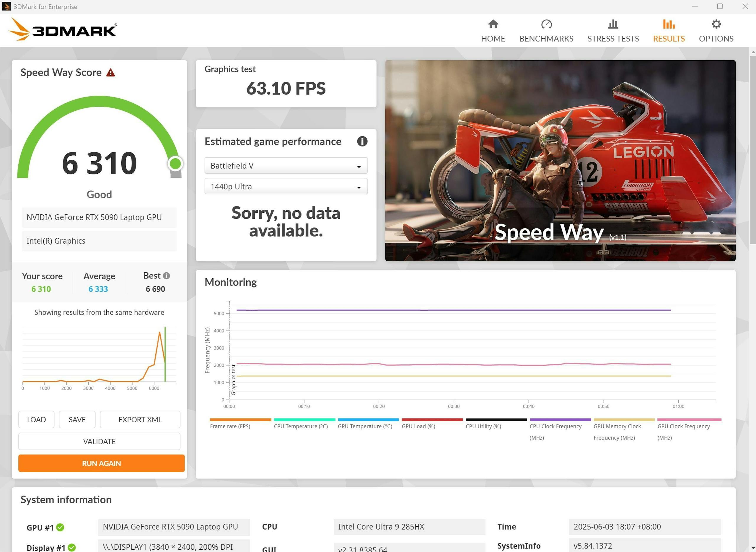This screenshot has width=756, height=552.
Task: Click the SAVE button
Action: 77,419
